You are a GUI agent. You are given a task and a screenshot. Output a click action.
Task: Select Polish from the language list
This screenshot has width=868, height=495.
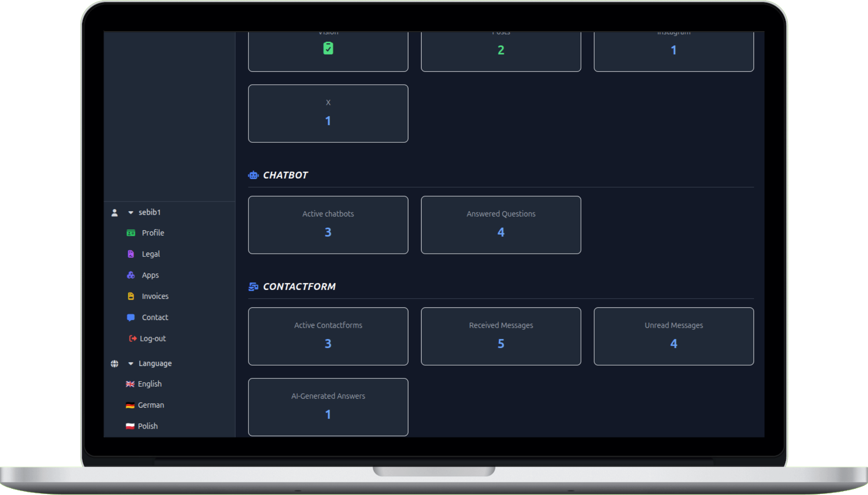click(148, 426)
